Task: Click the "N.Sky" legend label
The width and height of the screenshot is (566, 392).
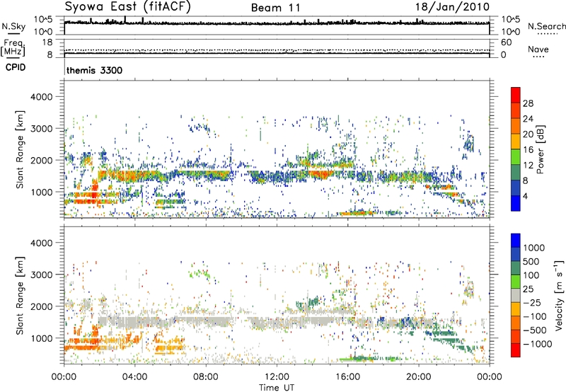Action: tap(13, 26)
